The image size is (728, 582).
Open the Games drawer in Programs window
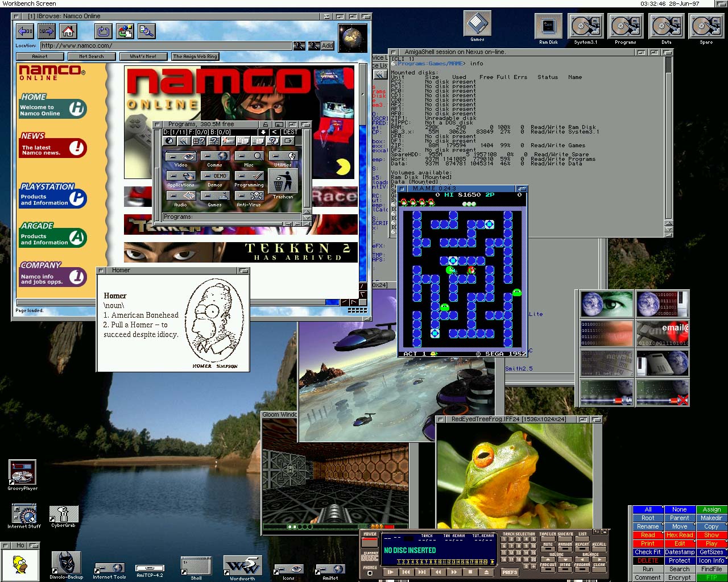(x=215, y=197)
